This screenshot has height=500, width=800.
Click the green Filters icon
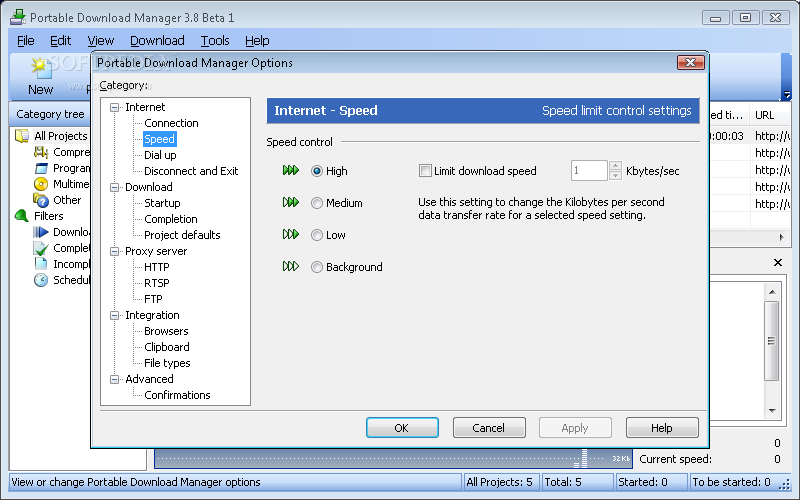(x=21, y=216)
